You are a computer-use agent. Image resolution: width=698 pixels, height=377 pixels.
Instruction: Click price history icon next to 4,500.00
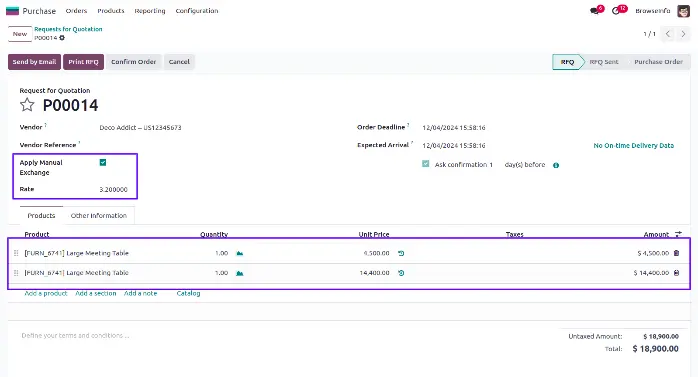[x=401, y=253]
